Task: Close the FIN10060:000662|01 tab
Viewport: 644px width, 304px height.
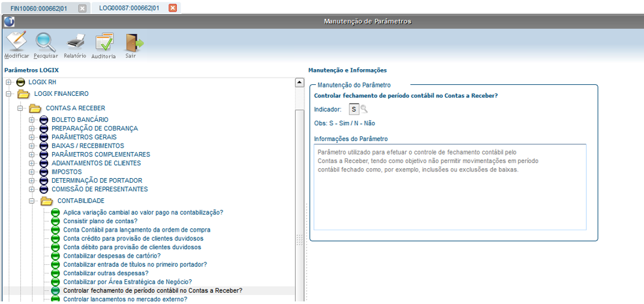Action: click(x=82, y=8)
